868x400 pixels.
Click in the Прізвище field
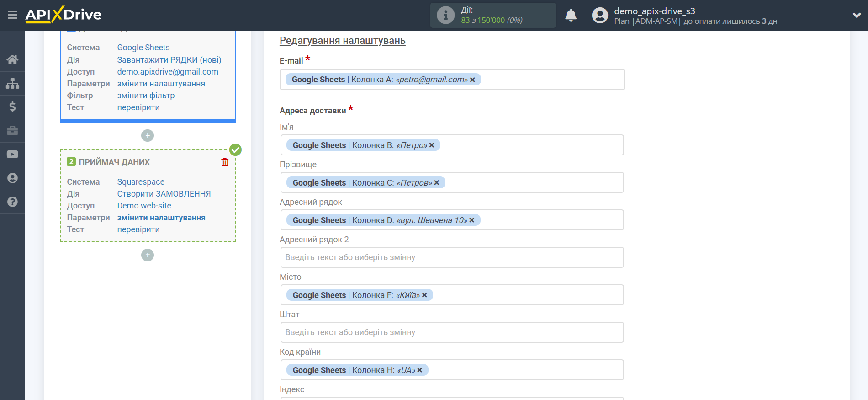pyautogui.click(x=452, y=183)
